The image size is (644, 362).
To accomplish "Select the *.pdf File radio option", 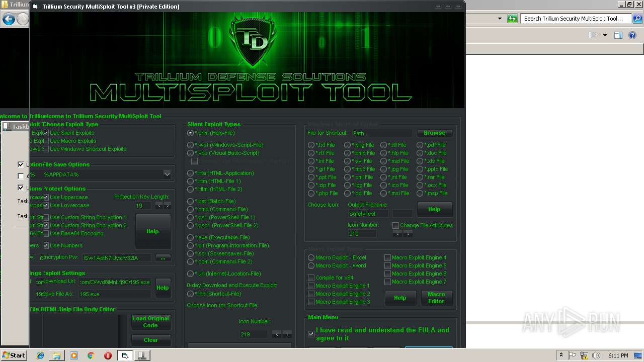I will [x=420, y=145].
